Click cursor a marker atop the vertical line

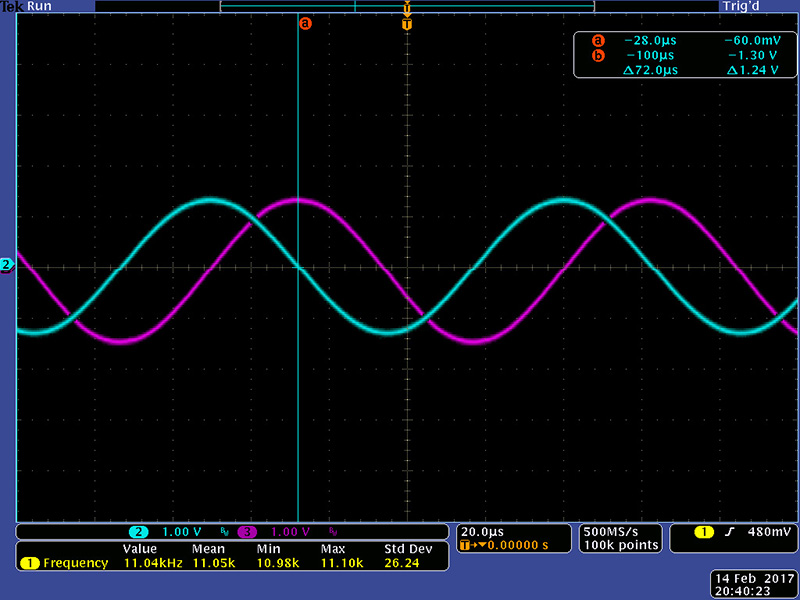305,22
